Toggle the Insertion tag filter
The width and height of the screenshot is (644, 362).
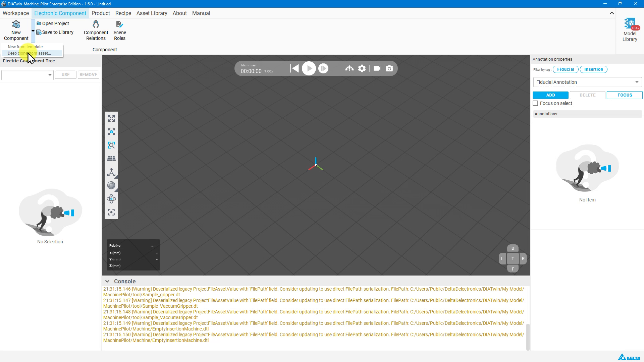click(593, 69)
